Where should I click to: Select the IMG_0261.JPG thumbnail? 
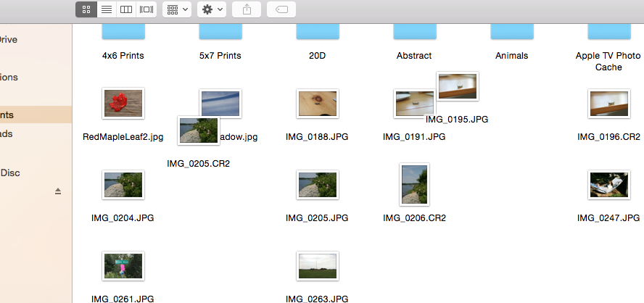(123, 266)
